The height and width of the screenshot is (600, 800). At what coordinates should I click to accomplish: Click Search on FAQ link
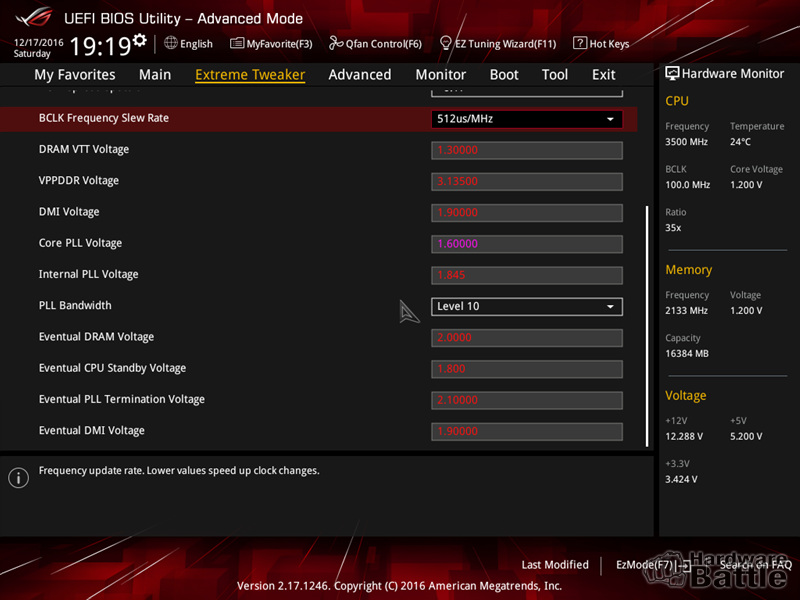(x=756, y=565)
